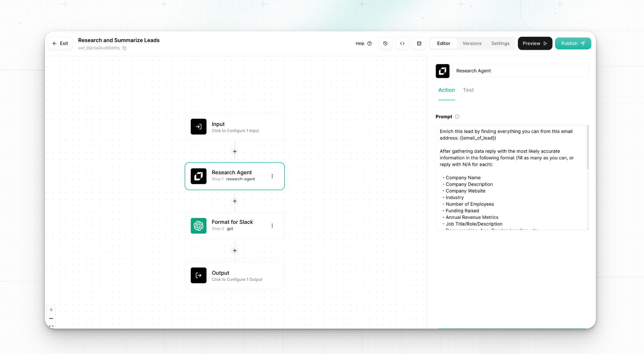Viewport: 644px width, 354px height.
Task: Add step before the Output node
Action: [x=235, y=251]
